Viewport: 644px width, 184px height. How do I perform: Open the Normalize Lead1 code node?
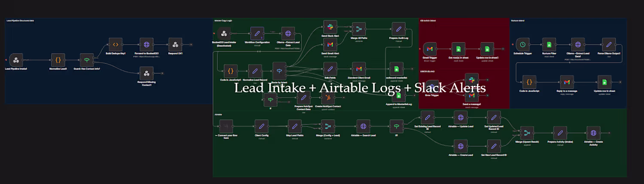click(58, 60)
